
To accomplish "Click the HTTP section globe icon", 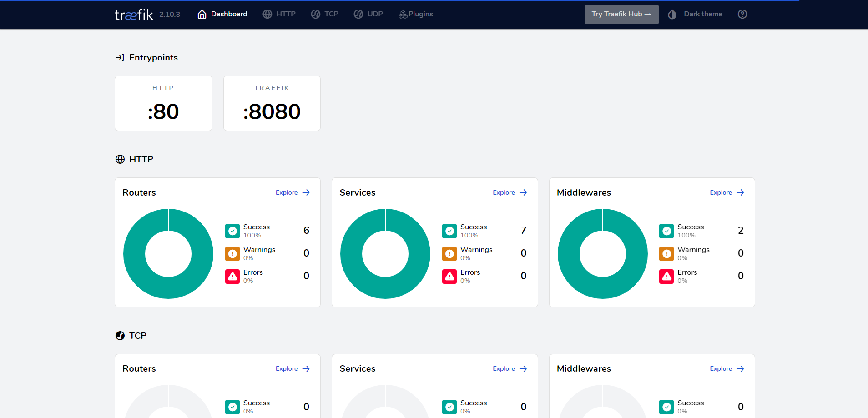I will (x=120, y=159).
